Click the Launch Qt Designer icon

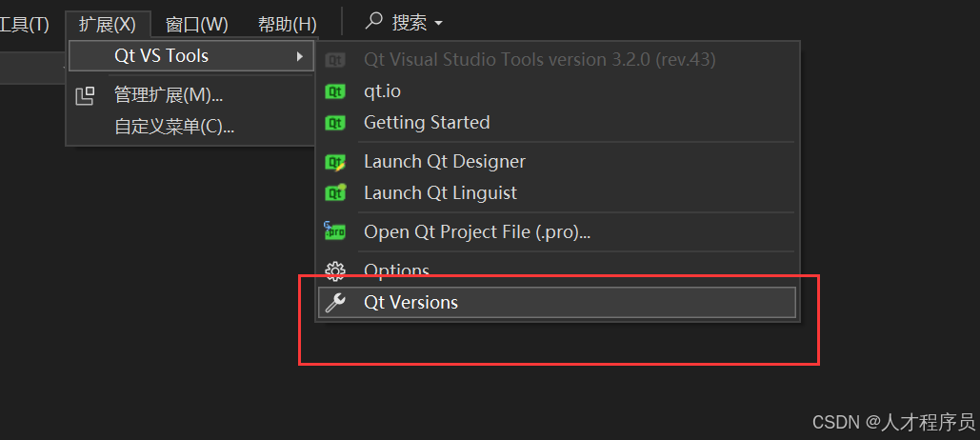pos(335,162)
